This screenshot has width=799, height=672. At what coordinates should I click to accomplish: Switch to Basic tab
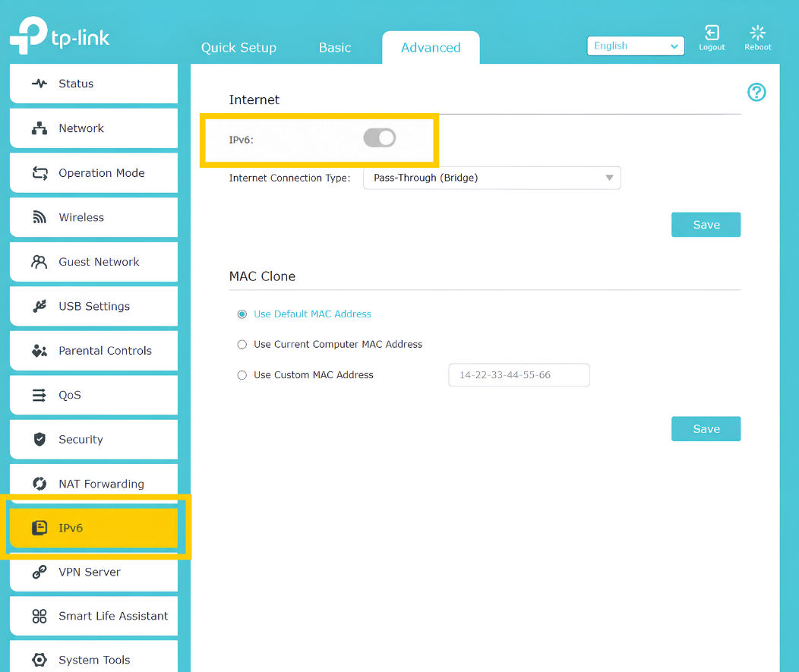tap(335, 47)
